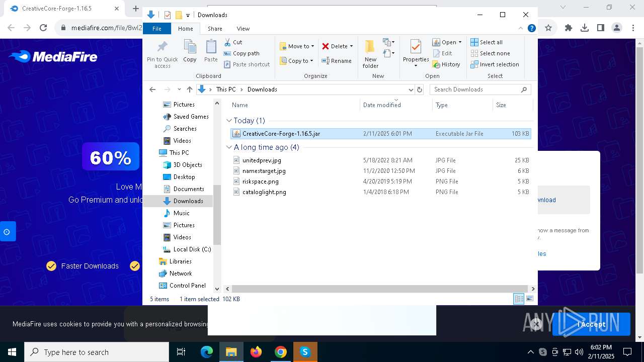Click Select none

[x=490, y=53]
